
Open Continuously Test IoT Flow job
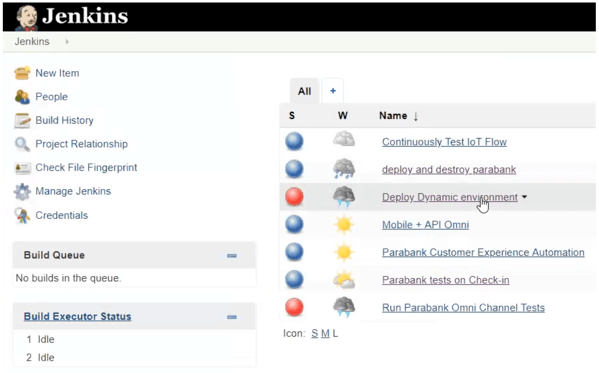(444, 142)
